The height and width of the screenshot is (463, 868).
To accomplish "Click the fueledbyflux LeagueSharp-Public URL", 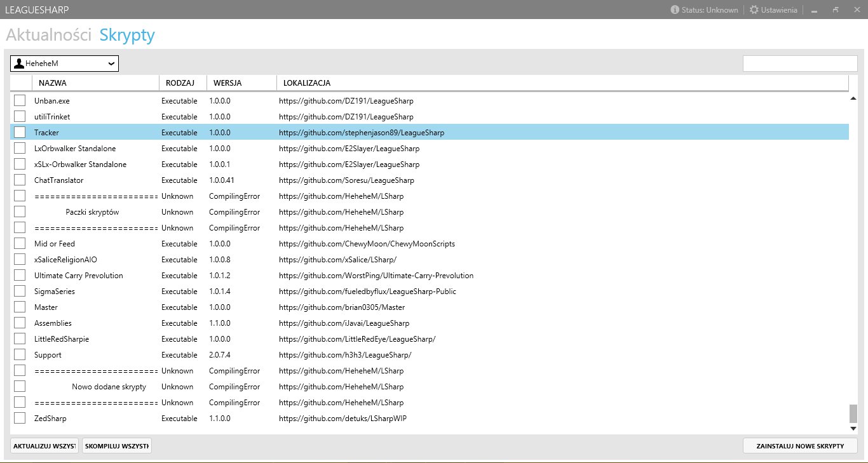I will (x=367, y=292).
